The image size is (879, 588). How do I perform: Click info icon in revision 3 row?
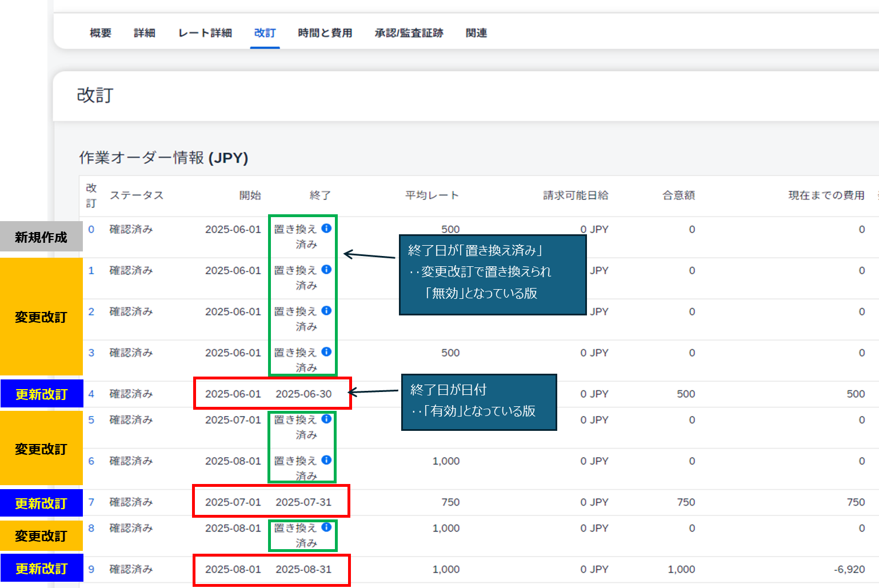pyautogui.click(x=326, y=352)
